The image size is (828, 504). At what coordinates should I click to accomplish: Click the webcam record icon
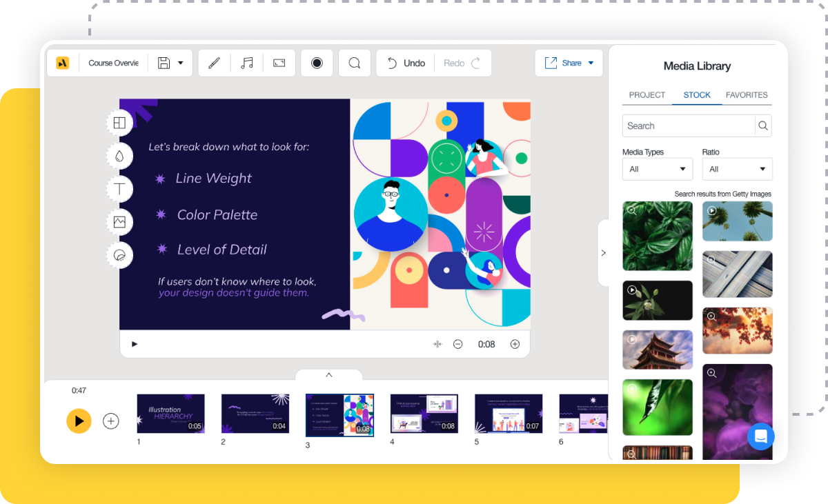pos(317,63)
